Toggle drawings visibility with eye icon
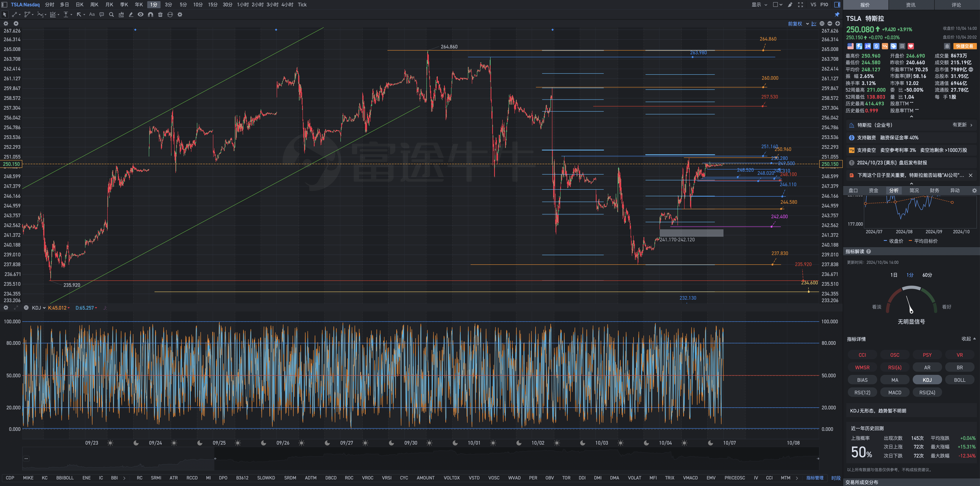The height and width of the screenshot is (486, 980). pos(141,14)
